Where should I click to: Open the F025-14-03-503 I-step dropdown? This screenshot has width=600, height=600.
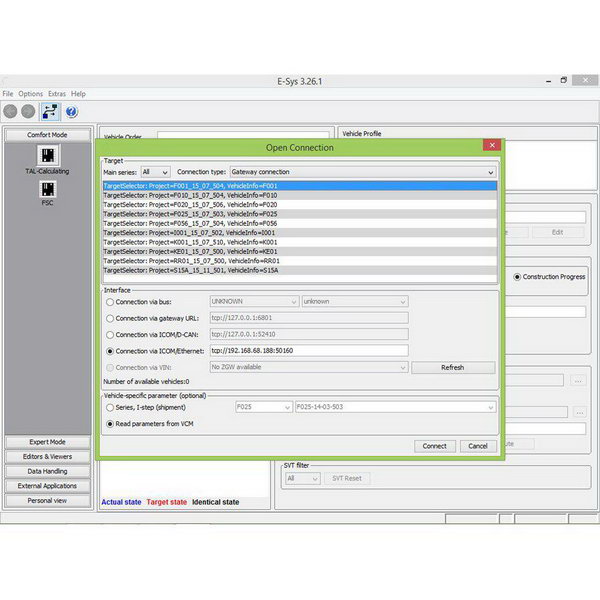pos(396,407)
